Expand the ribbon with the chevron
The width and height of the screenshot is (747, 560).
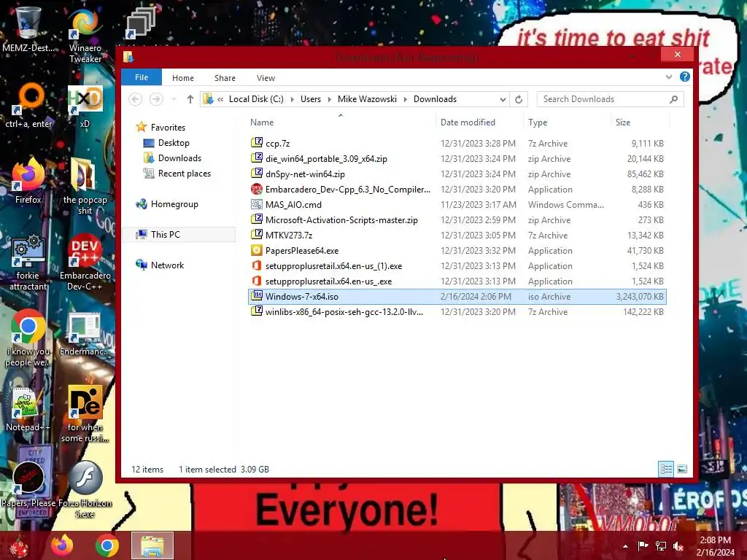pyautogui.click(x=669, y=77)
